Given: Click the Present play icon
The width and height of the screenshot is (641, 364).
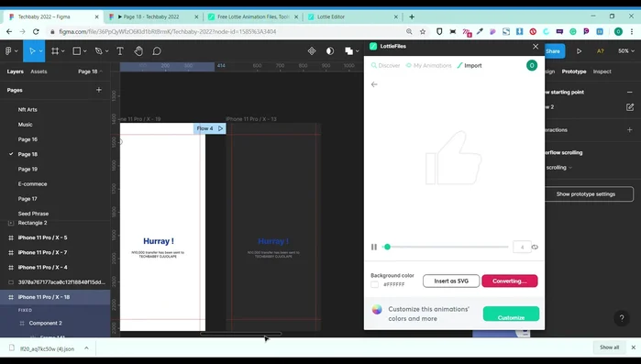Looking at the screenshot, I should click(x=579, y=51).
